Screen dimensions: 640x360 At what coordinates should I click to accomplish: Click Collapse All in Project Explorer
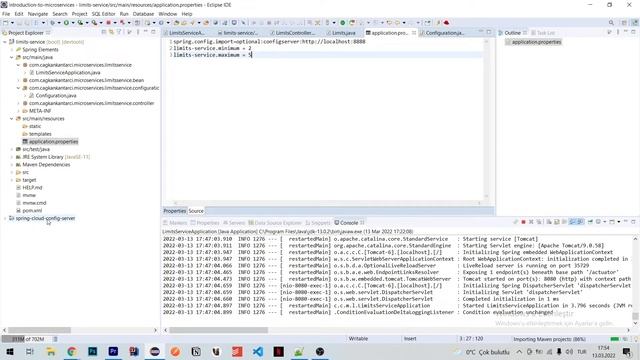tap(104, 32)
